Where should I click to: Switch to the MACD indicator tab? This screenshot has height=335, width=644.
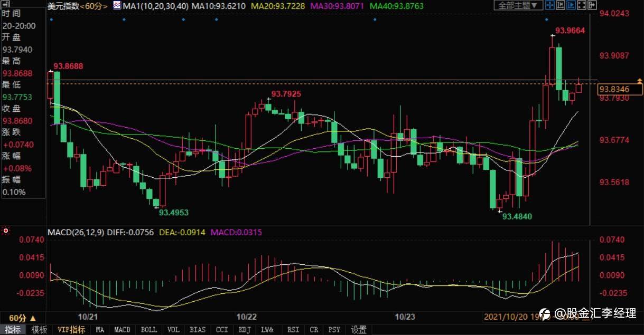(x=122, y=330)
